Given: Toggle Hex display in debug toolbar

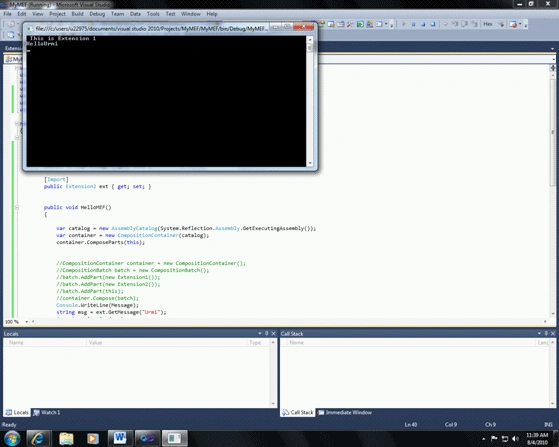Looking at the screenshot, I should pyautogui.click(x=488, y=24).
